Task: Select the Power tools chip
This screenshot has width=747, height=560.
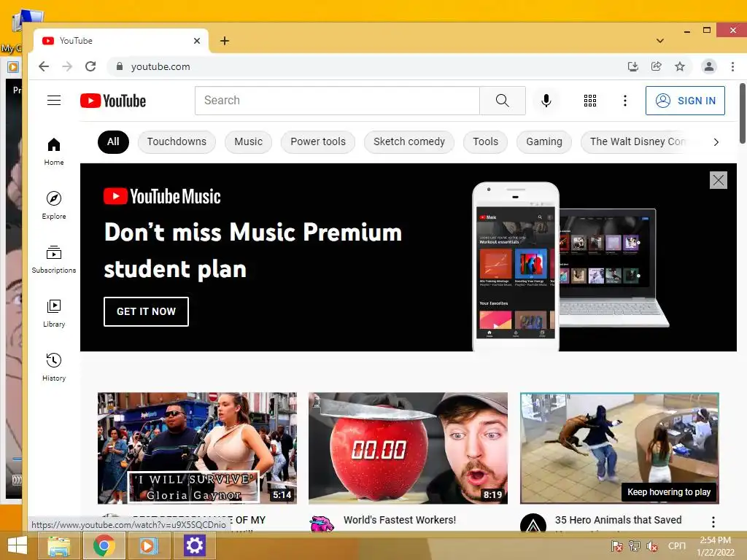Action: [x=318, y=142]
